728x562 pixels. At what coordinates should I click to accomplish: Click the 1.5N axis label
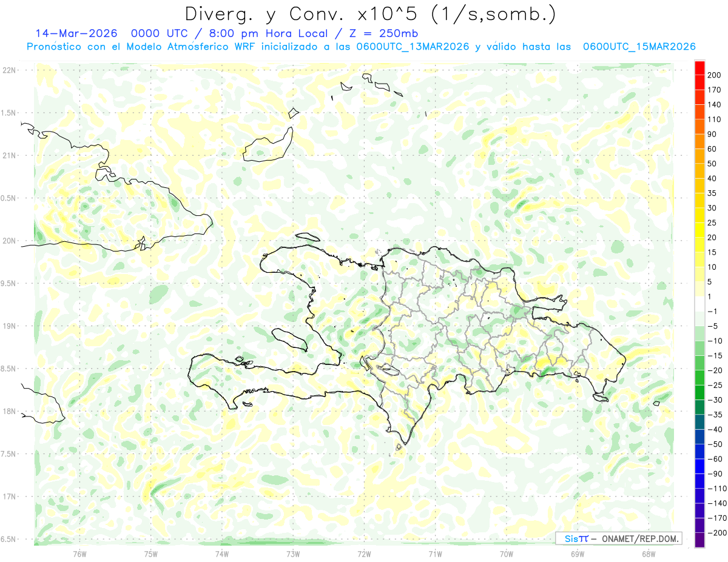[x=8, y=113]
